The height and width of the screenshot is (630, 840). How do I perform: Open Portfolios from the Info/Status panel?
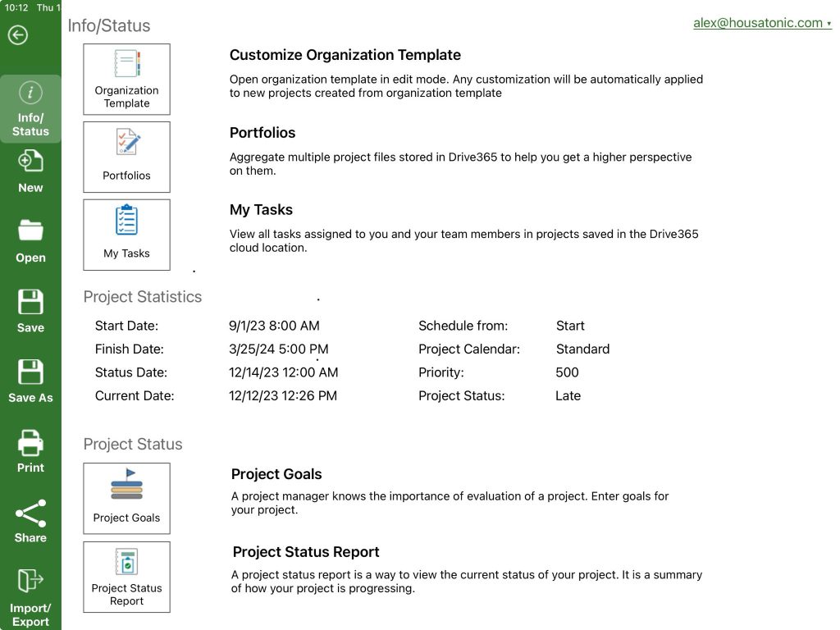point(126,156)
